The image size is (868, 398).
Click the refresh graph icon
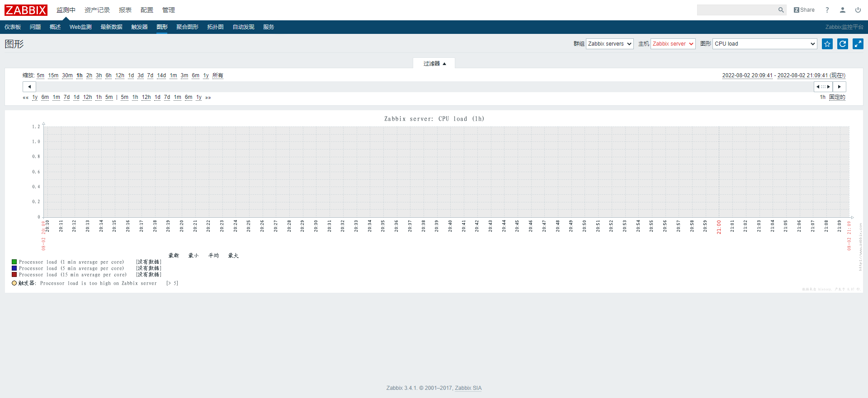(843, 44)
